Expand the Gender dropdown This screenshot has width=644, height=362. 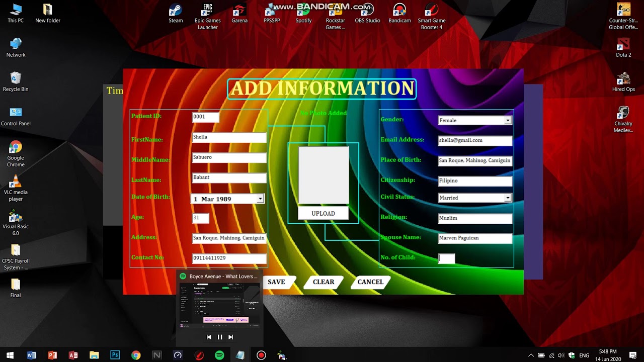pyautogui.click(x=508, y=120)
